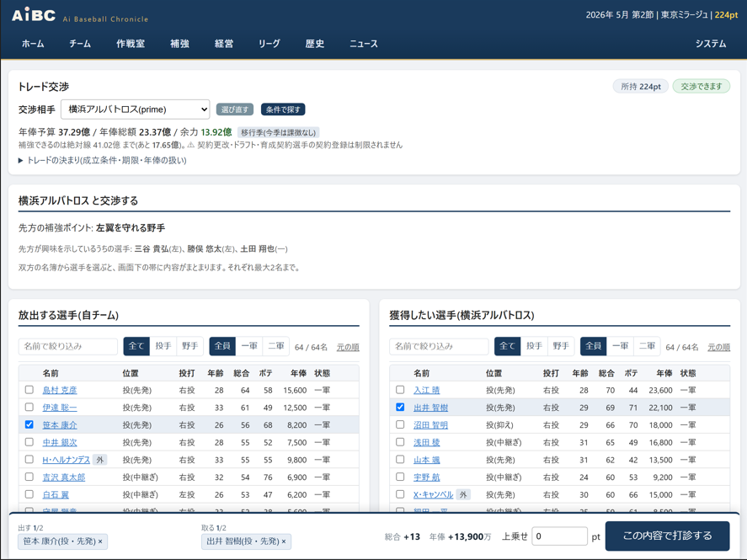Image resolution: width=747 pixels, height=560 pixels.
Task: Select the 白石 翼 checkbox
Action: coord(29,494)
